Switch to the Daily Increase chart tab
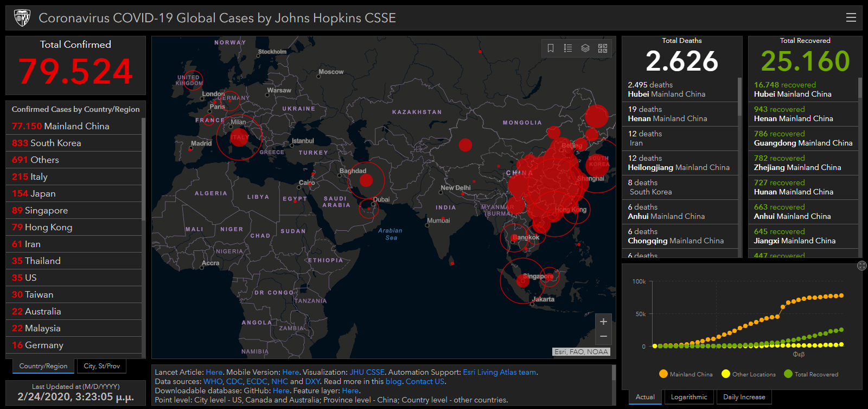This screenshot has height=409, width=868. click(x=744, y=397)
